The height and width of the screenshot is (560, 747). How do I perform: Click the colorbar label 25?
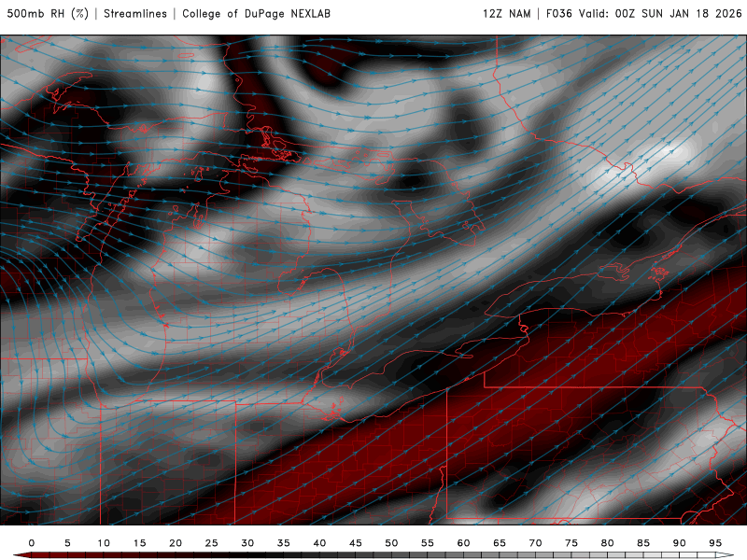pyautogui.click(x=212, y=543)
